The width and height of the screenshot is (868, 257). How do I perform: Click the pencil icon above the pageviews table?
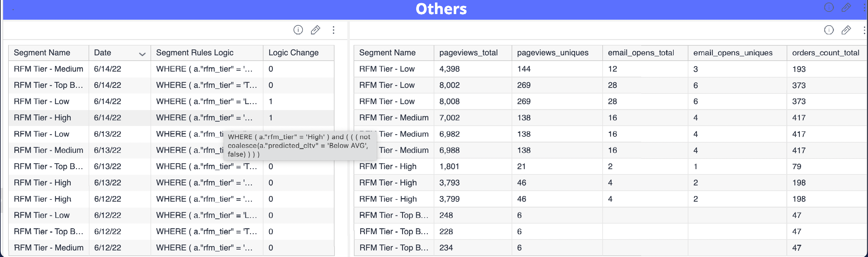point(846,30)
